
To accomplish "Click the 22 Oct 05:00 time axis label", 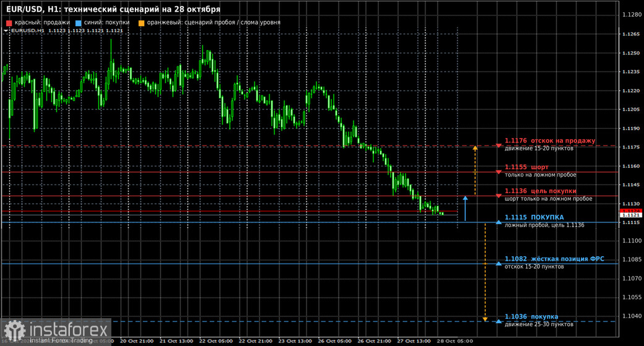I will (216, 341).
